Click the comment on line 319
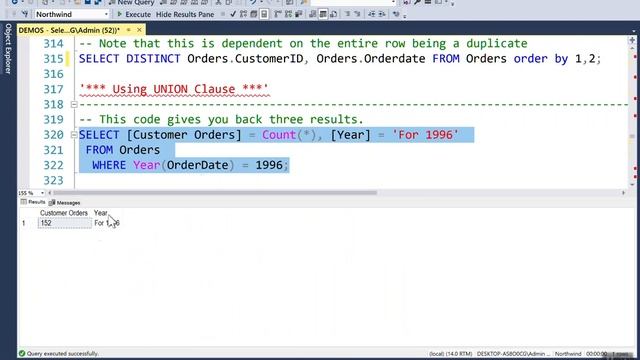 click(221, 119)
